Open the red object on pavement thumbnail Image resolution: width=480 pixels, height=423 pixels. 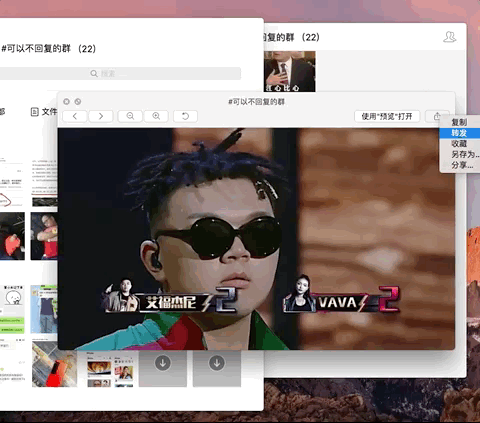coord(55,364)
